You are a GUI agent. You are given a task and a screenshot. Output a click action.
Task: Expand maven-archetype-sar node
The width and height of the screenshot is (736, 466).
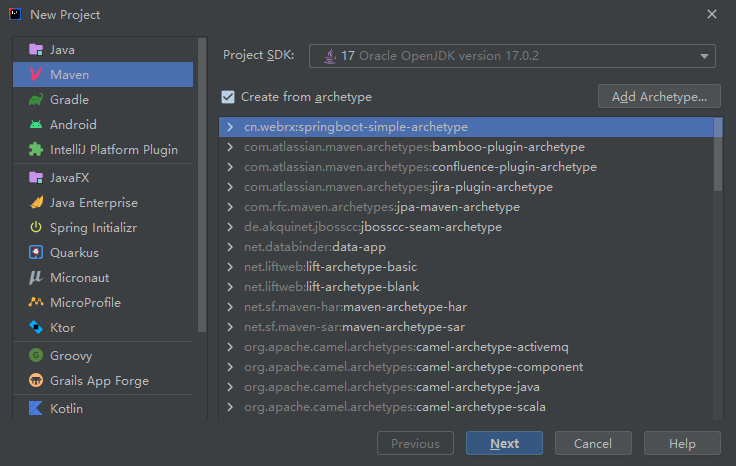pyautogui.click(x=230, y=327)
